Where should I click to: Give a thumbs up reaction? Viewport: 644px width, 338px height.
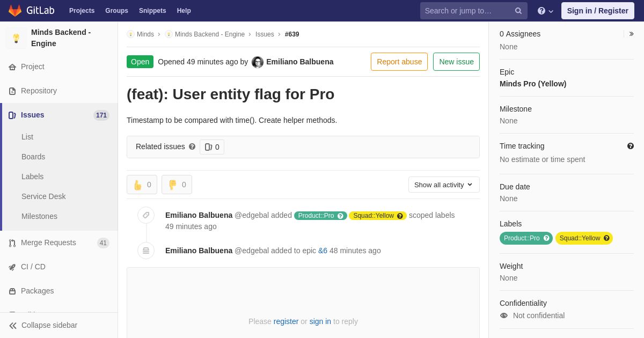[x=142, y=185]
